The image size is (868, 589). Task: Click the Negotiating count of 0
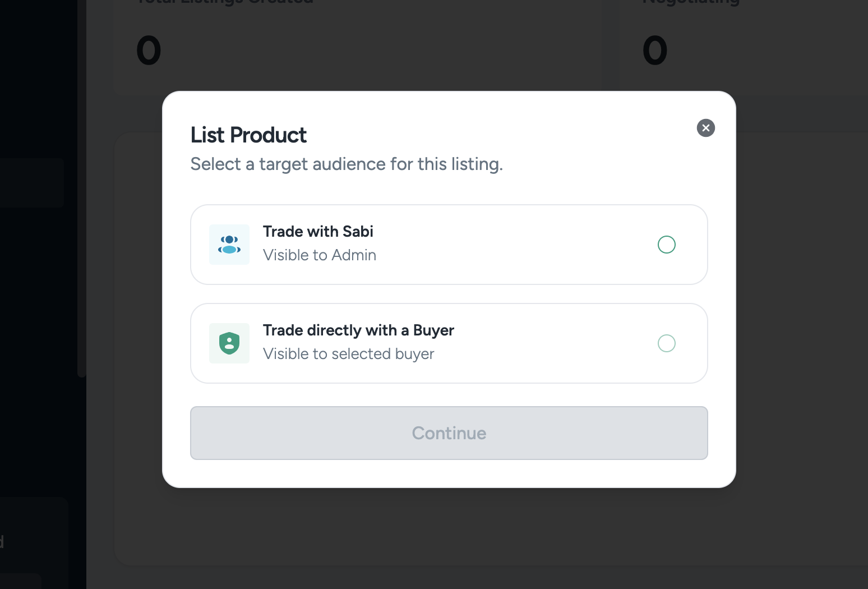tap(655, 50)
